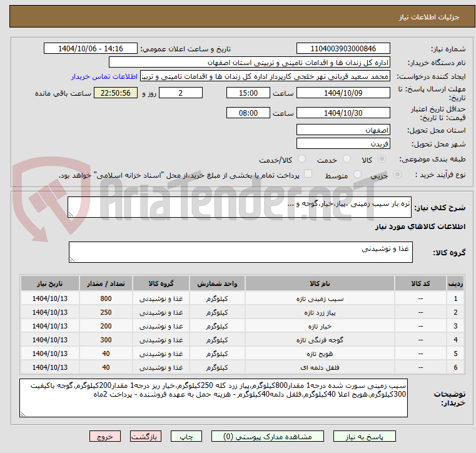
Task: Click the announcement date field 1404/10/06 - 14:16
Action: tap(91, 49)
